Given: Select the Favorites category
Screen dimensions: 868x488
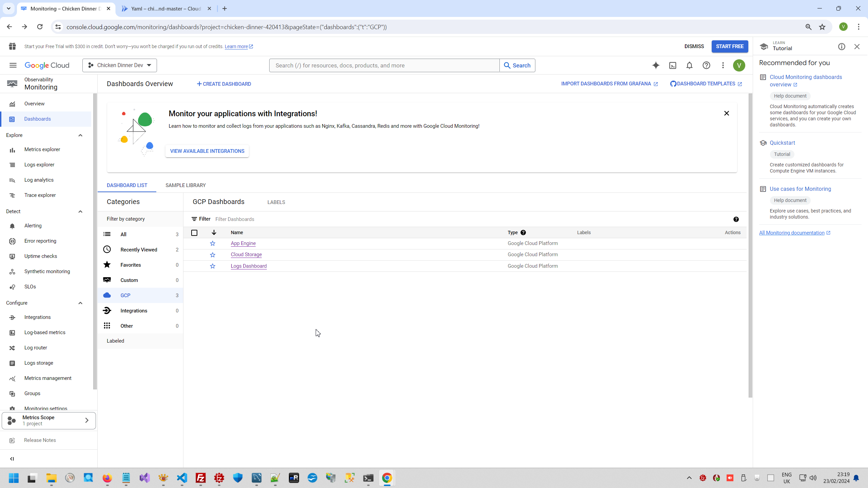Looking at the screenshot, I should pyautogui.click(x=131, y=265).
